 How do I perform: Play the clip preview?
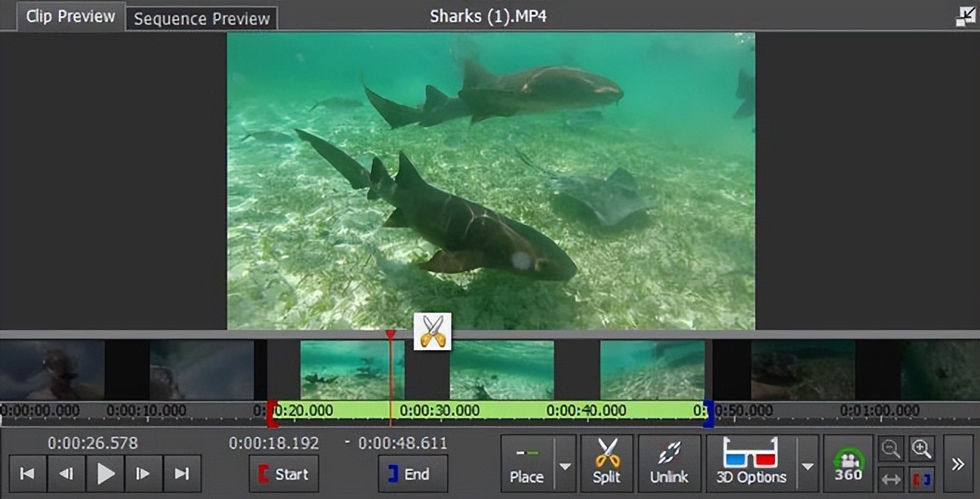click(x=105, y=474)
